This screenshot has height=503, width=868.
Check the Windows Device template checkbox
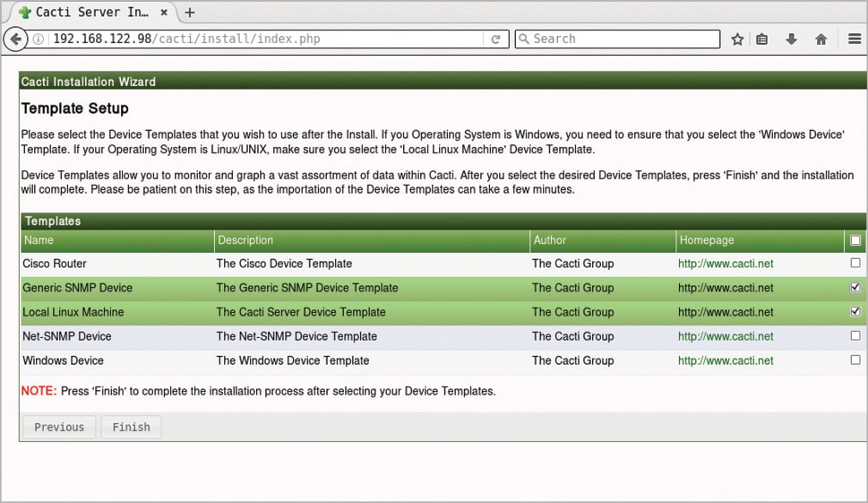(855, 360)
